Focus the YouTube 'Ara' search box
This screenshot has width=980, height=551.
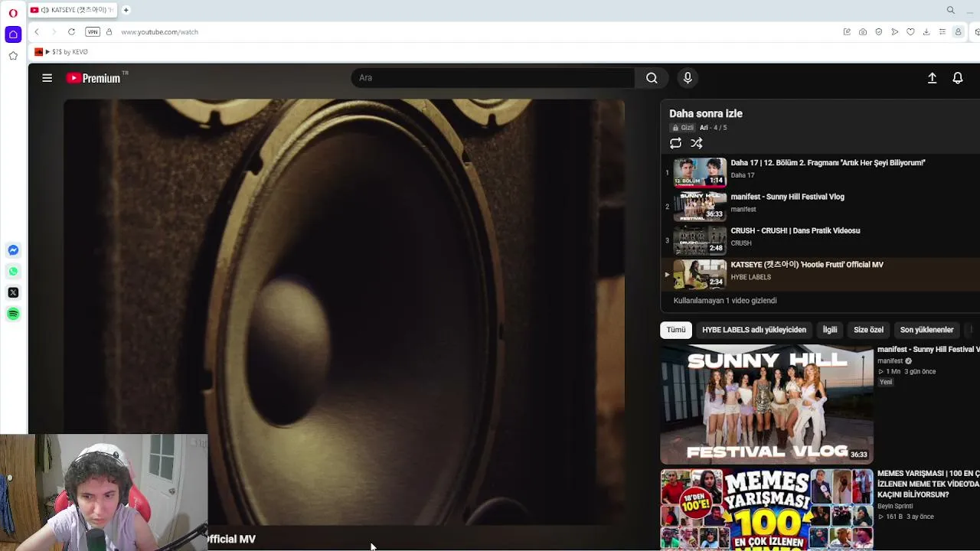(x=492, y=78)
